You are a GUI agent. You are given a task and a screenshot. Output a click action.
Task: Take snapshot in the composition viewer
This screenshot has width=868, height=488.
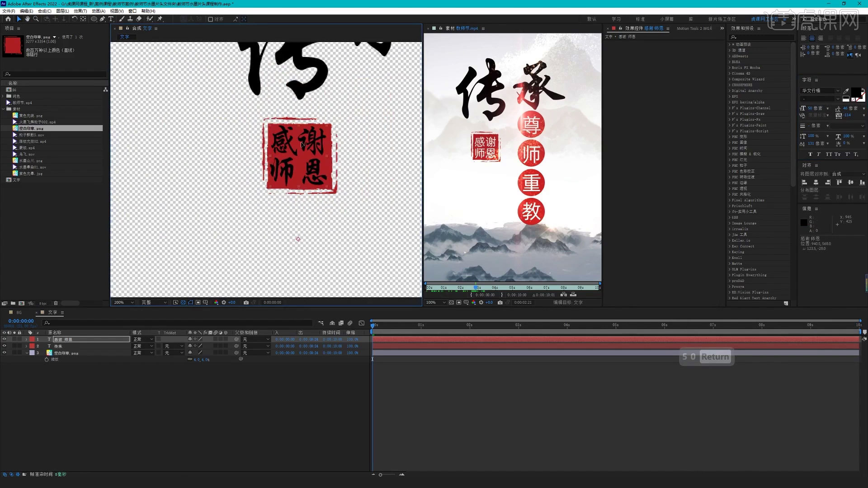pos(246,302)
